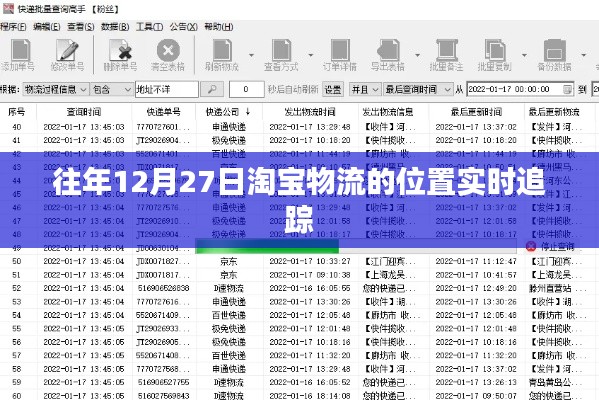Open the 包含 condition dropdown
599x400 pixels.
click(x=112, y=89)
